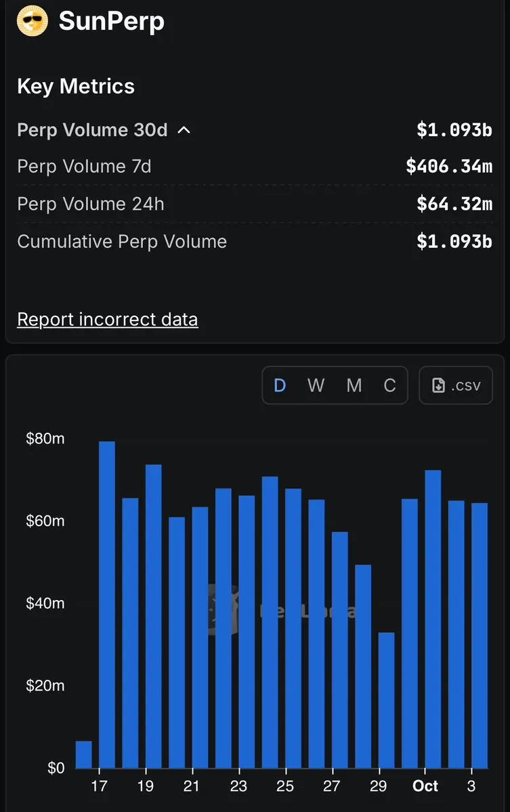Image resolution: width=510 pixels, height=812 pixels.
Task: Click the CSV download file icon
Action: (438, 385)
